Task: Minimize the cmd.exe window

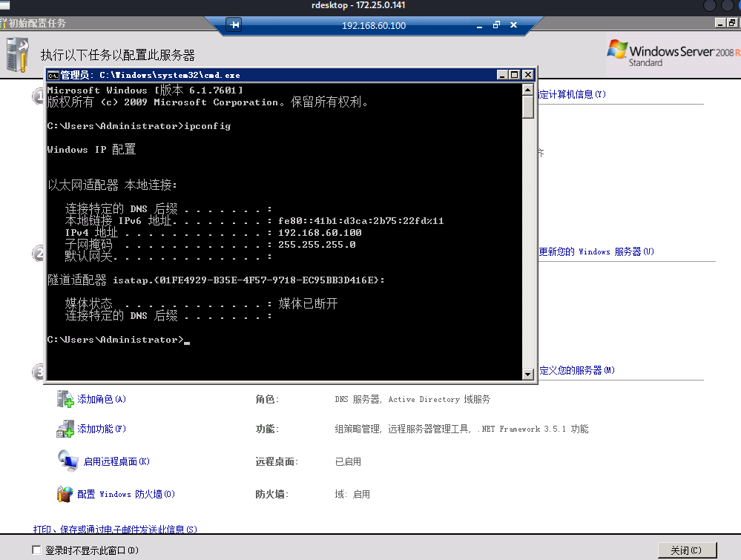Action: (503, 75)
